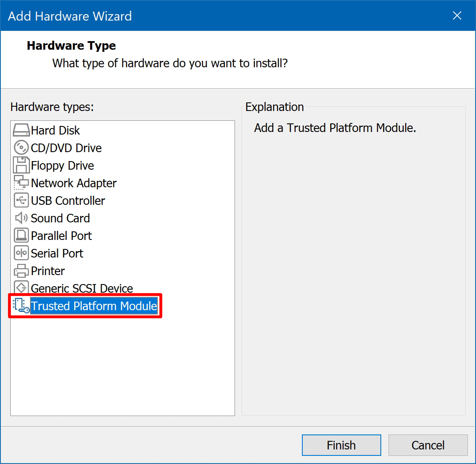Select the Network Adapter label

pos(74,183)
